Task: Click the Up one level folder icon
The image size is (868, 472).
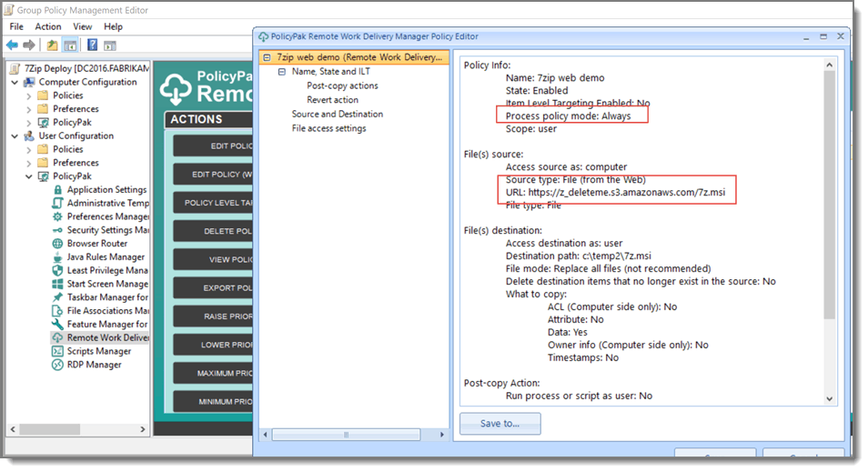Action: click(52, 45)
